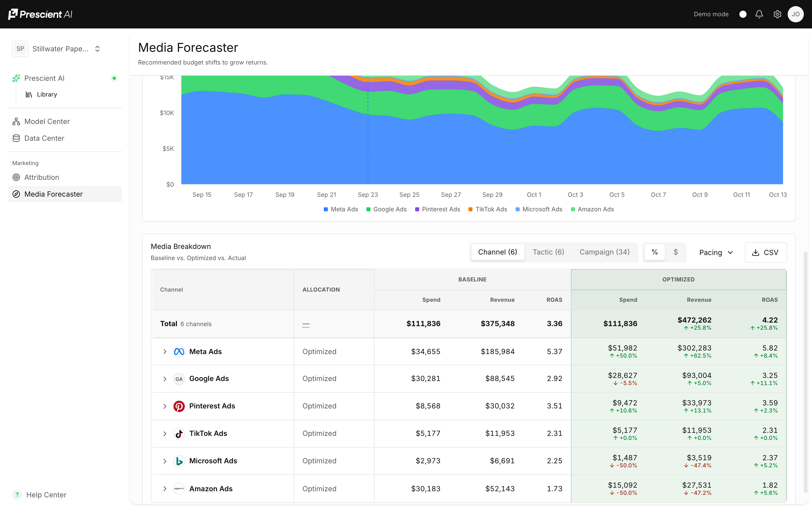The width and height of the screenshot is (812, 508).
Task: Click the Google Ads GA icon
Action: tap(179, 379)
